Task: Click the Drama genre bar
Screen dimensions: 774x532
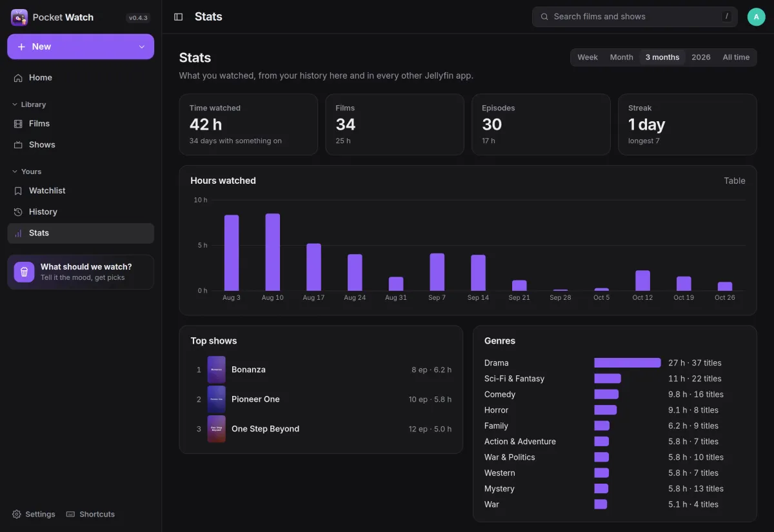Action: [x=628, y=363]
